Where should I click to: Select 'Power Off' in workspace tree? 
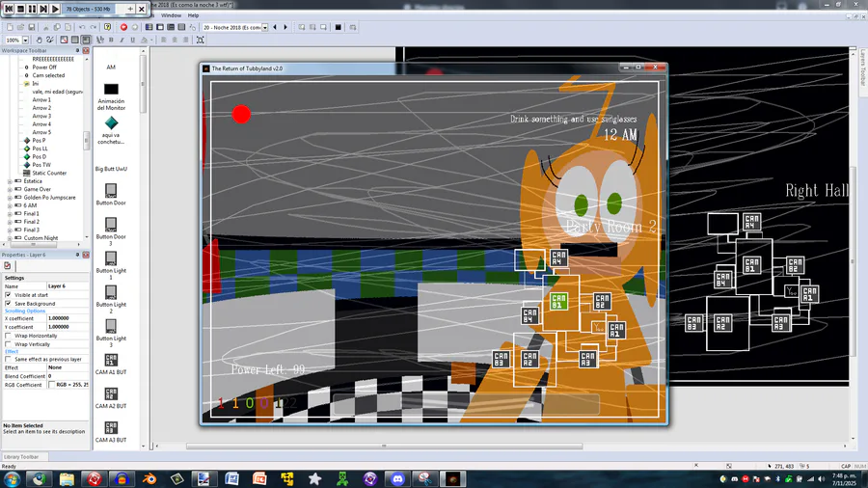pos(44,67)
